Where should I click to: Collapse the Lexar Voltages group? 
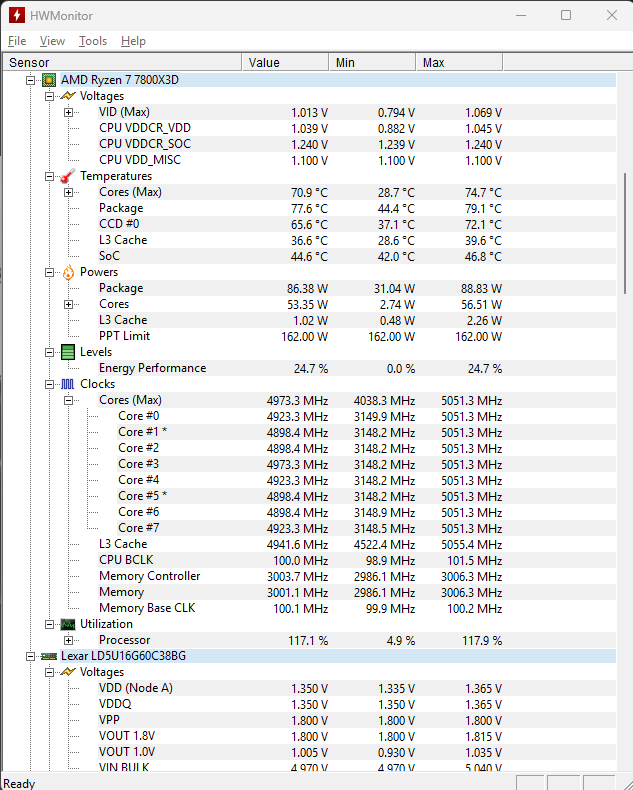pyautogui.click(x=49, y=673)
